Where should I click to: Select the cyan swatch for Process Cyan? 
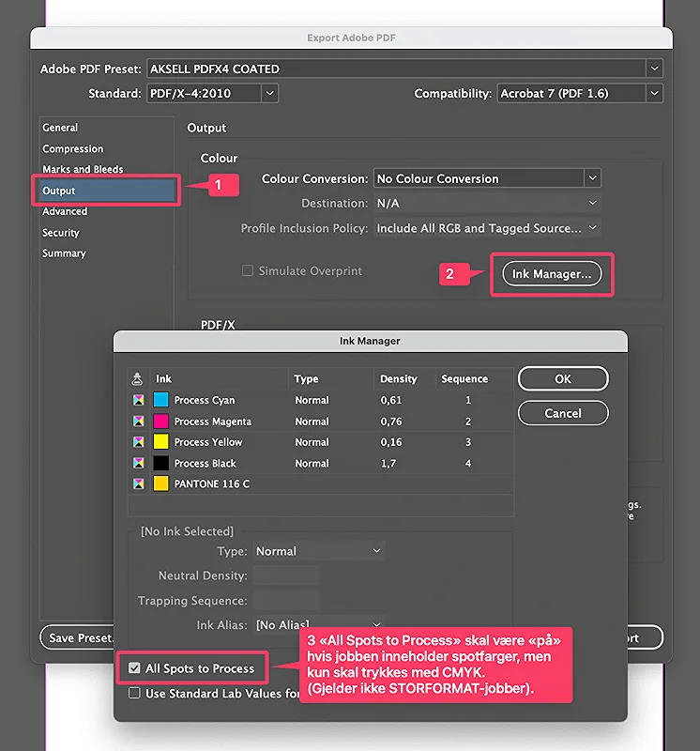point(160,400)
